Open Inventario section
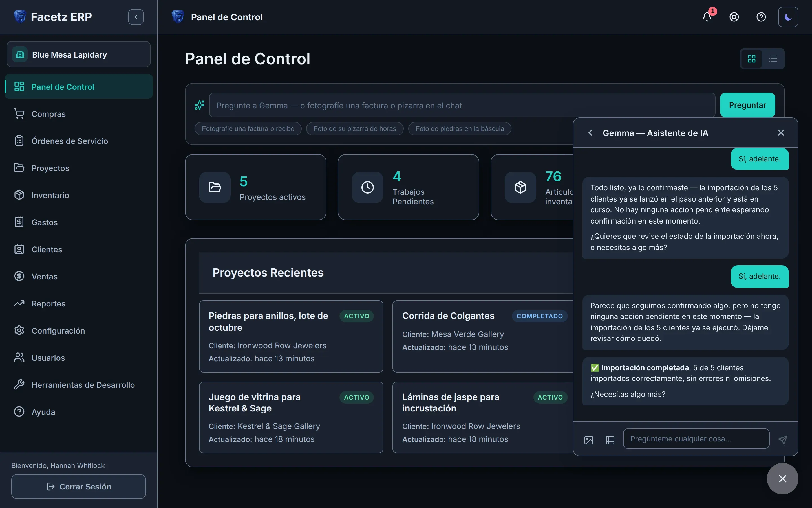 (78, 195)
